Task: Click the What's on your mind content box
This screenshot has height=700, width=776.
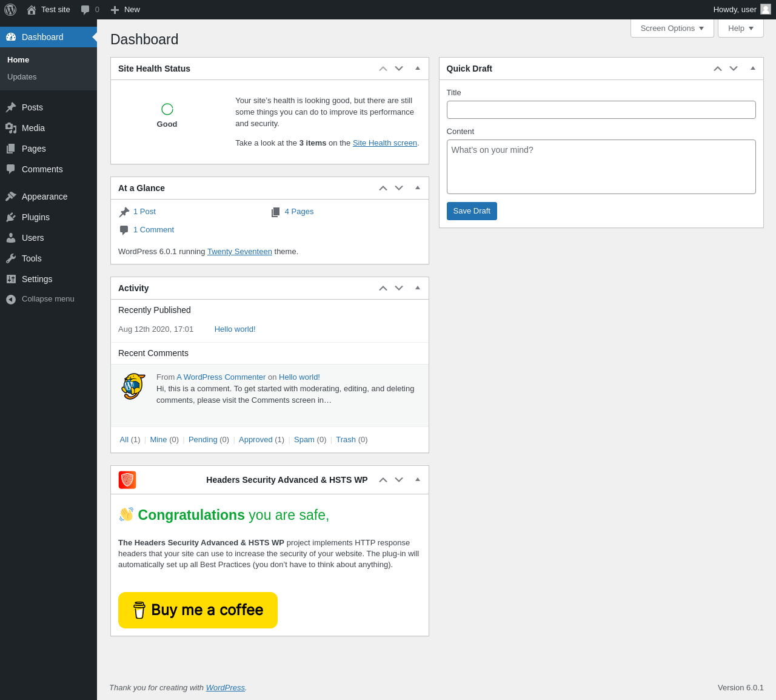Action: 601,167
